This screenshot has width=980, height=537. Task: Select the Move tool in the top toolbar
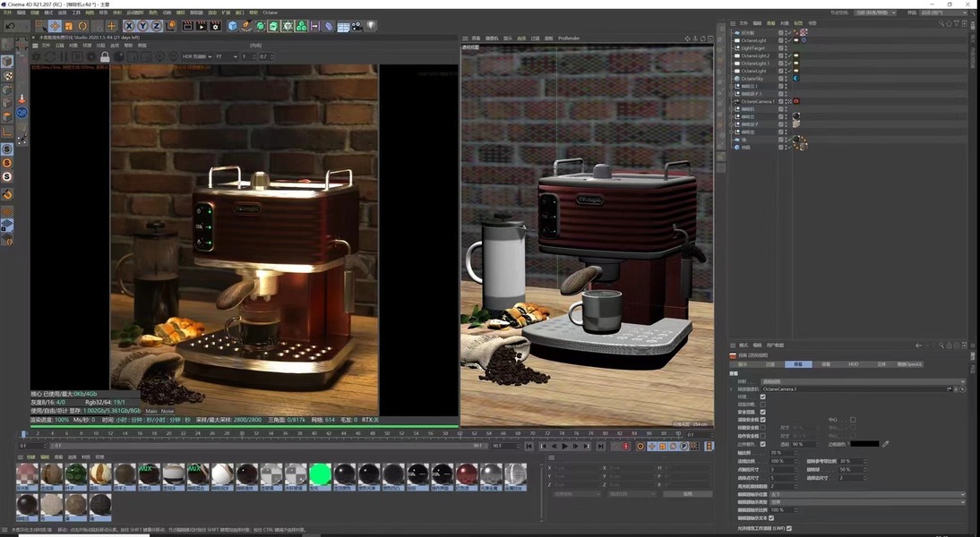click(x=55, y=26)
